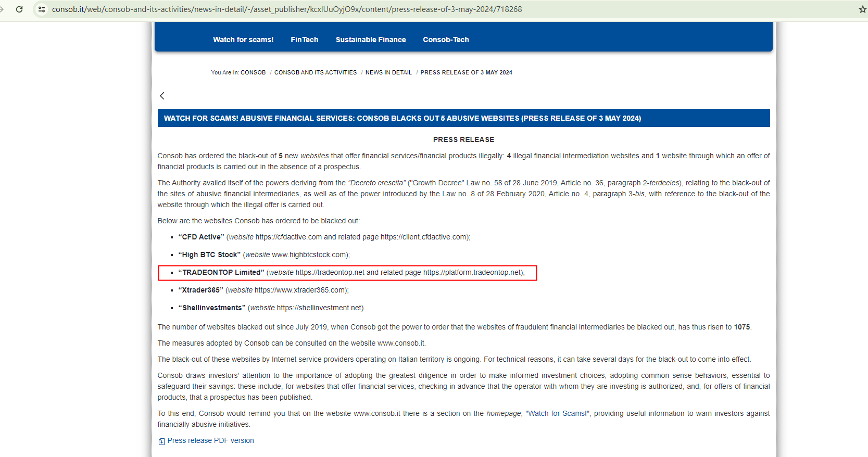Click the bold number 1075
The width and height of the screenshot is (868, 457).
742,327
